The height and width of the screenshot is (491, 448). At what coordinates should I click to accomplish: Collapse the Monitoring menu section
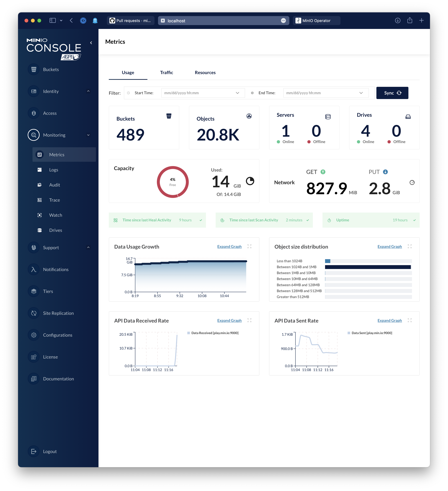(x=88, y=135)
